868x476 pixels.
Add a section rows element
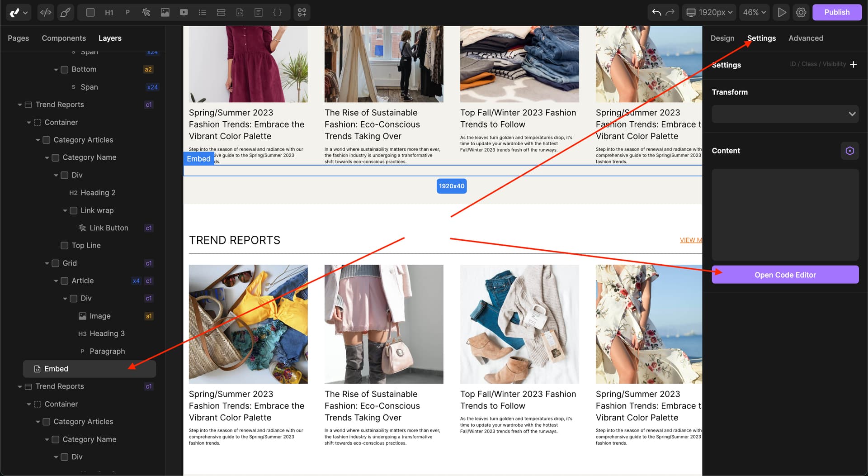(x=221, y=12)
